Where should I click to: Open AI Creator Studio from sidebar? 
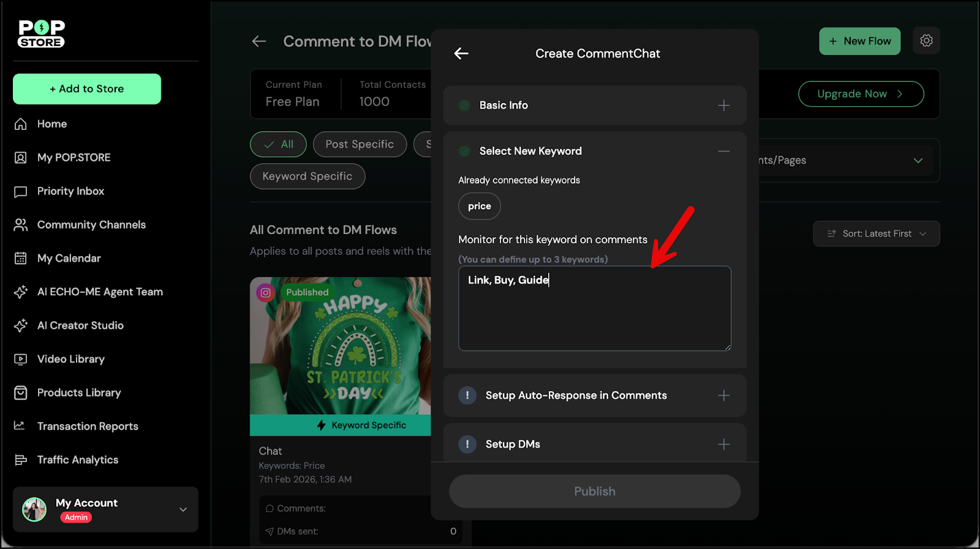pyautogui.click(x=80, y=326)
